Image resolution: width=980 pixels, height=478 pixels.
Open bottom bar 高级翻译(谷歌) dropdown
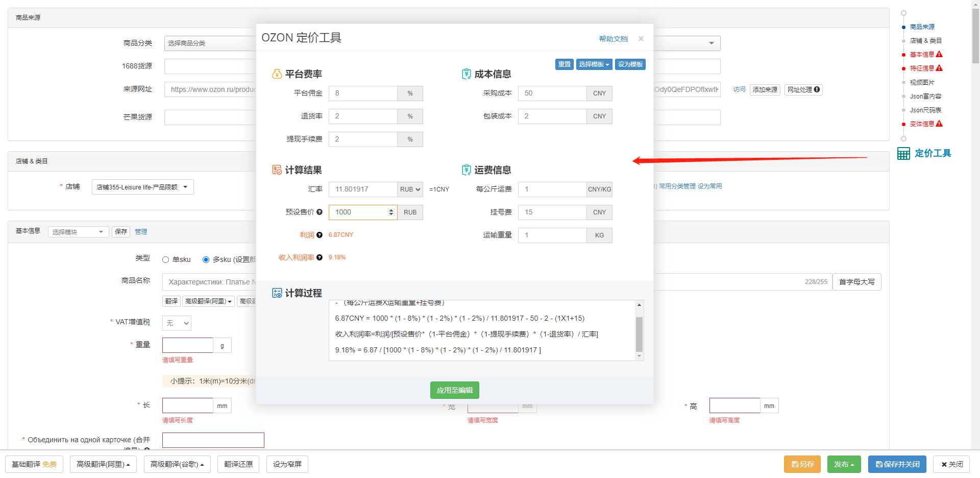coord(177,464)
